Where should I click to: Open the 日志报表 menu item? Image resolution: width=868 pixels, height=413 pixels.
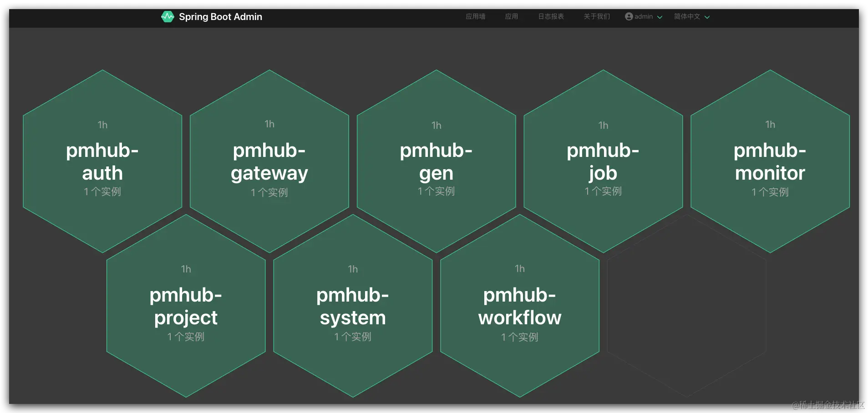[x=551, y=16]
